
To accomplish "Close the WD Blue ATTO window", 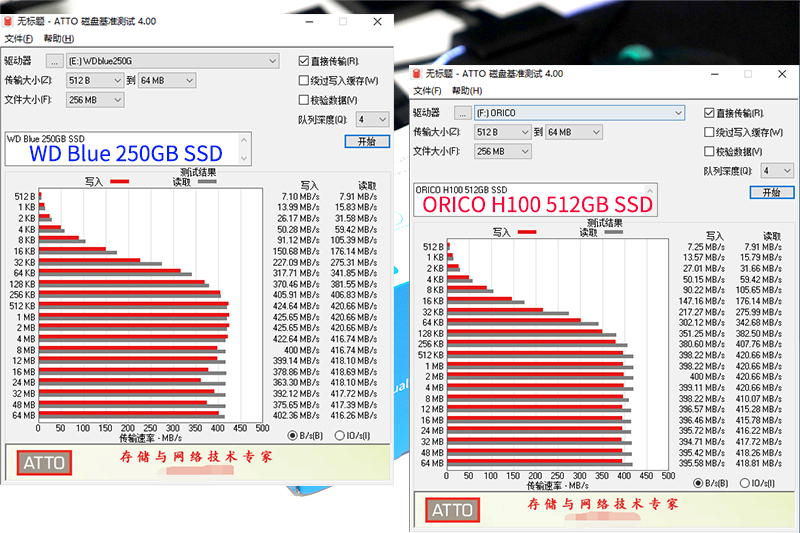I will click(x=378, y=21).
